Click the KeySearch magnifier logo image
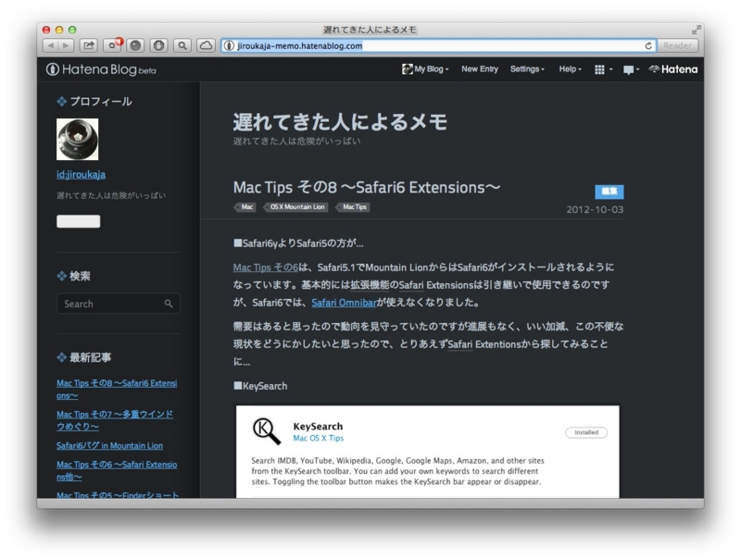Image resolution: width=741 pixels, height=560 pixels. (267, 431)
